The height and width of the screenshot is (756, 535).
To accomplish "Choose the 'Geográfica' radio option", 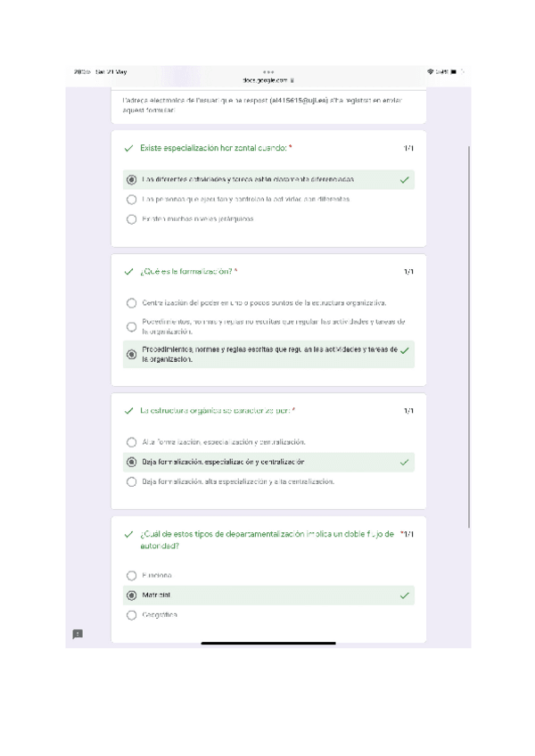I will coord(132,615).
